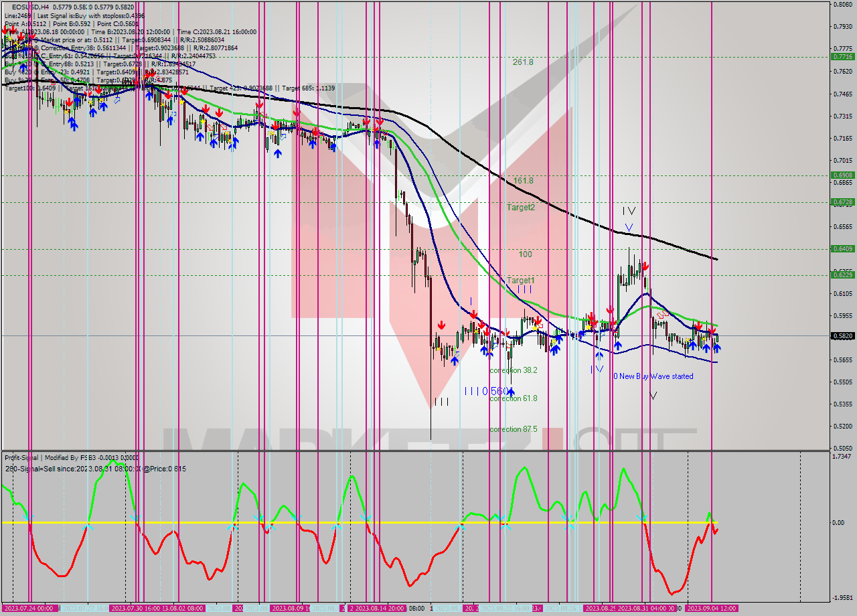Click the 0.7015 value on price axis
The image size is (857, 616).
(x=842, y=160)
